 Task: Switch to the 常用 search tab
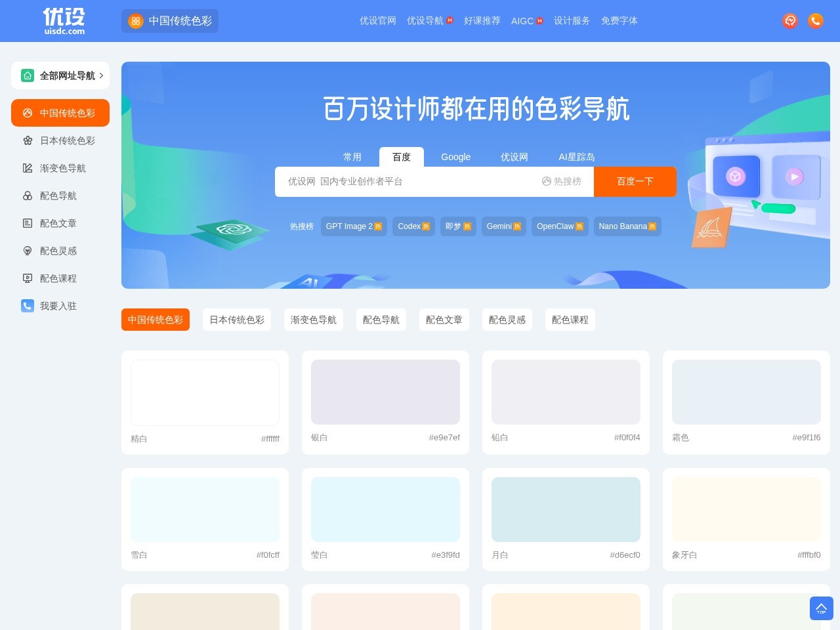point(352,157)
